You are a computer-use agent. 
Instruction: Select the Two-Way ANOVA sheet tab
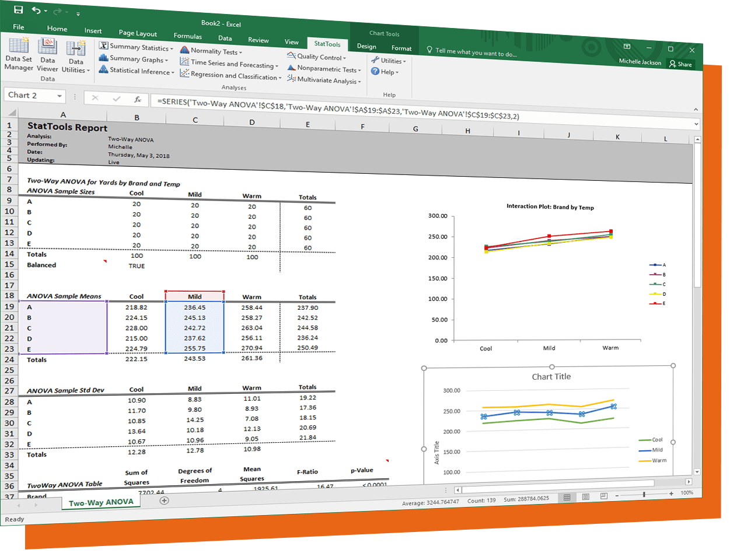click(101, 502)
